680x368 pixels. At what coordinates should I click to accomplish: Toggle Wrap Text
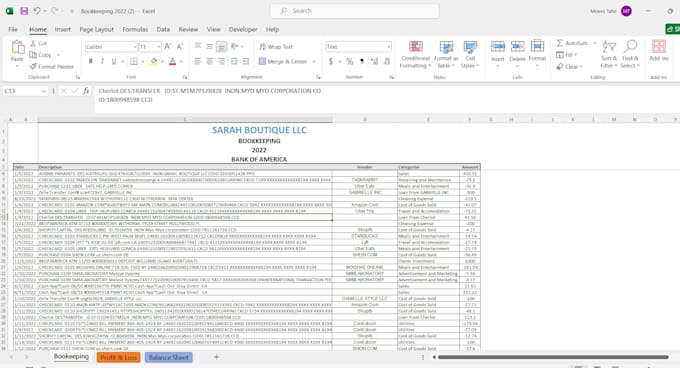276,47
